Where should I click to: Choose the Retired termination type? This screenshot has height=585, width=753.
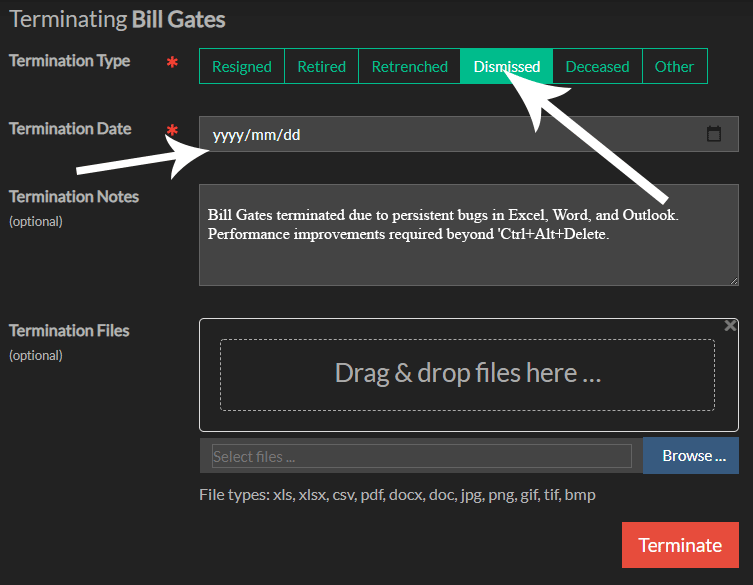321,67
